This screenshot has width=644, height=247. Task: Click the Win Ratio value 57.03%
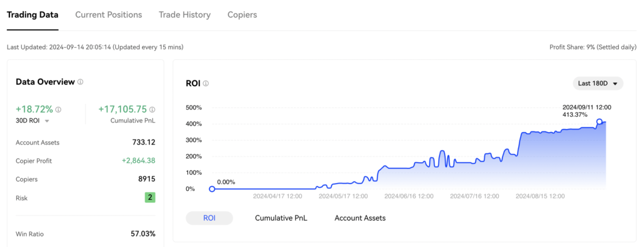tap(143, 234)
